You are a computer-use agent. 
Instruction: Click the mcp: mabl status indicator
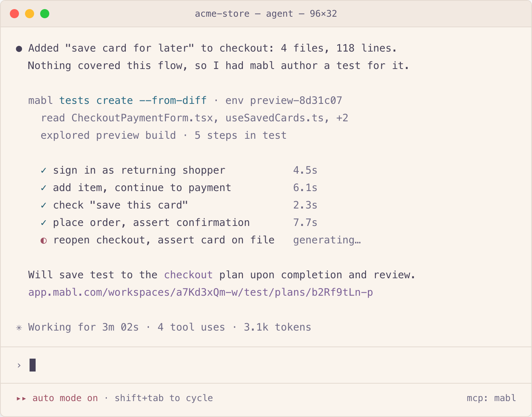point(491,398)
